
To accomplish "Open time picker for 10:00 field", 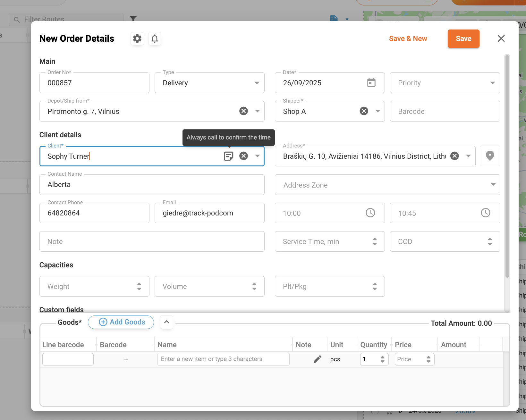I will (370, 213).
